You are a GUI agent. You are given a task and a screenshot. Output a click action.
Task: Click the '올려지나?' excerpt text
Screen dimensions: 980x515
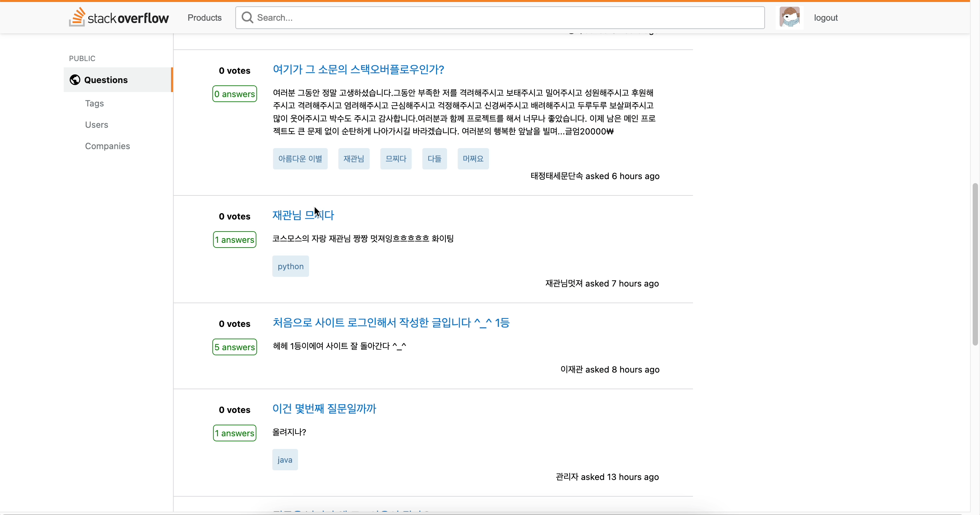(x=289, y=432)
